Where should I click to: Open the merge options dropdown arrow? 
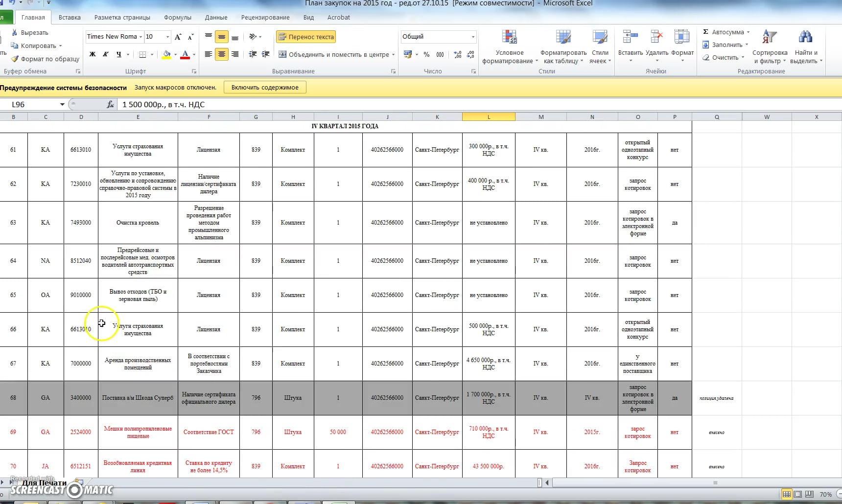393,54
